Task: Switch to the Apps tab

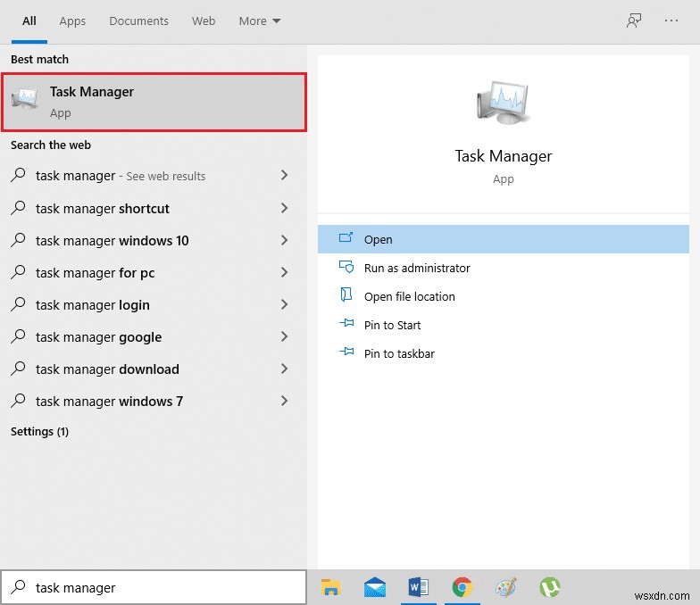Action: pos(72,21)
